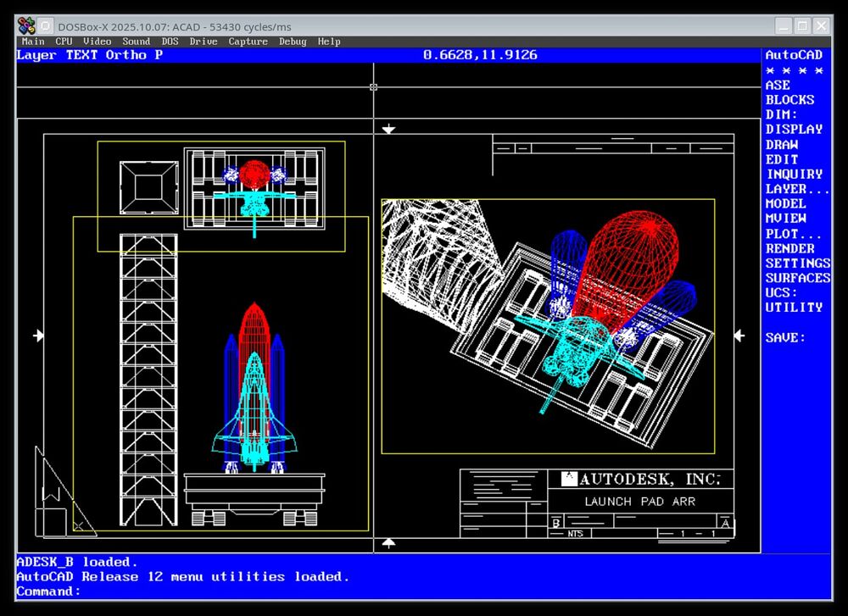Select MVIEW in the side menu
The image size is (848, 616).
pyautogui.click(x=785, y=219)
